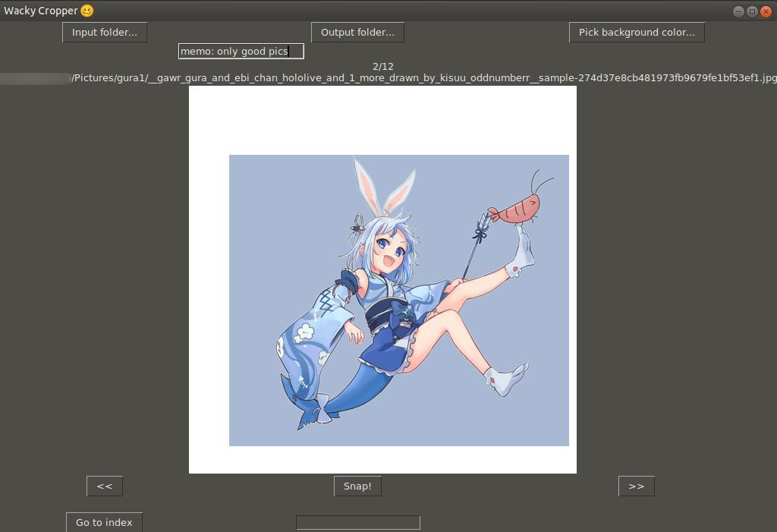Go to previous image with << button
The width and height of the screenshot is (777, 532).
[105, 486]
